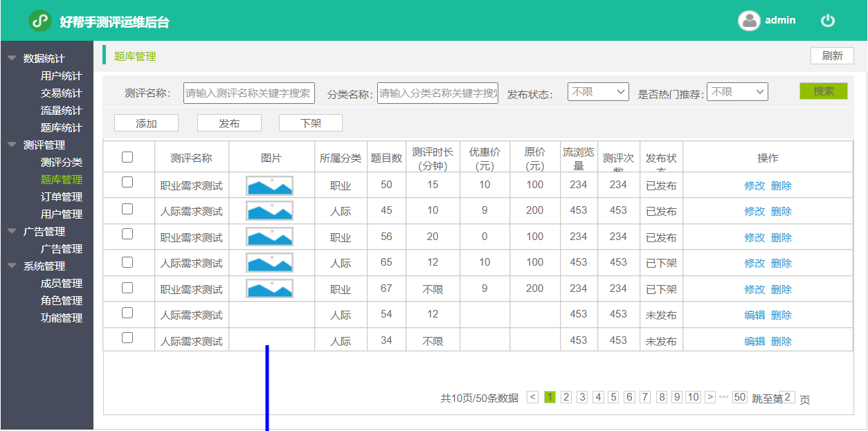This screenshot has height=431, width=868.
Task: Click 修改 in the 50-question row
Action: pyautogui.click(x=754, y=185)
